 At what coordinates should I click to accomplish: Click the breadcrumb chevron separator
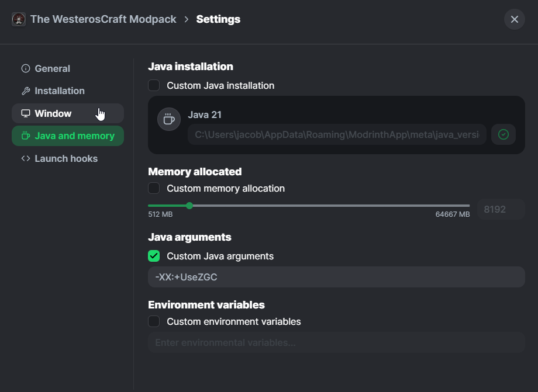click(x=187, y=19)
